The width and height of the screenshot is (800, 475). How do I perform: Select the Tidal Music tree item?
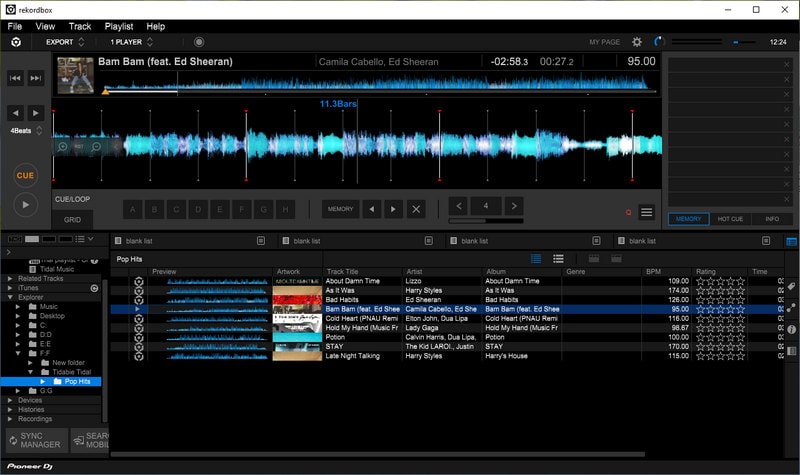pos(57,269)
